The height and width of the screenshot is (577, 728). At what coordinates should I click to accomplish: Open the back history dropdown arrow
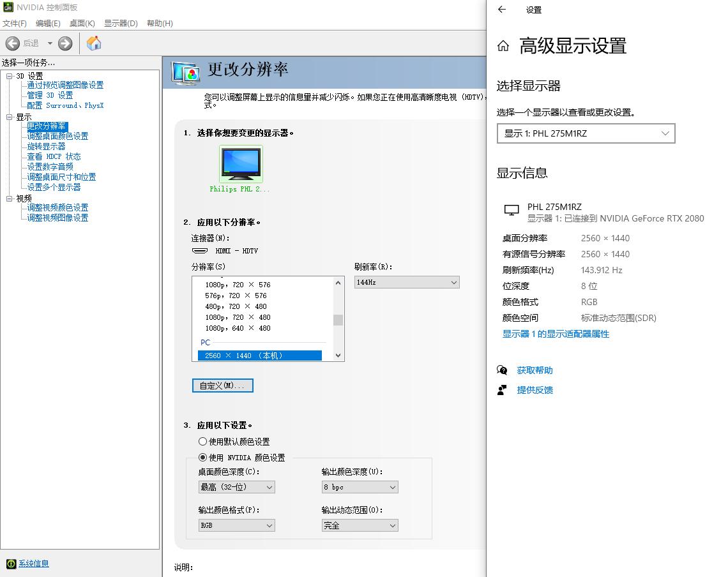coord(50,43)
